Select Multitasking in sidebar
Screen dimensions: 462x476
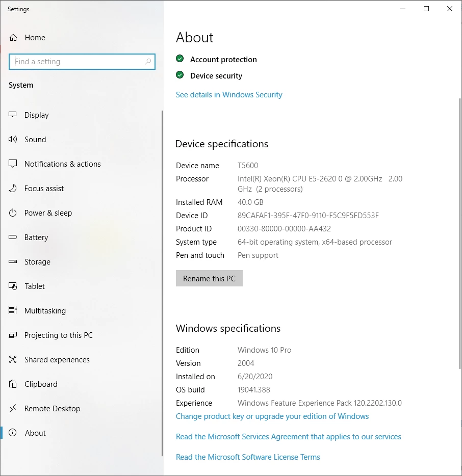[x=45, y=310]
